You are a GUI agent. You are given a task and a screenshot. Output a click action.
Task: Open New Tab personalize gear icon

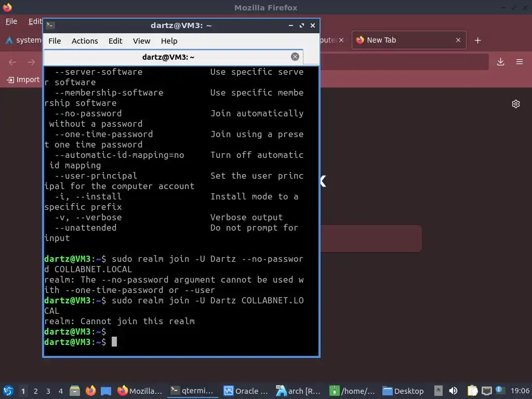point(516,104)
